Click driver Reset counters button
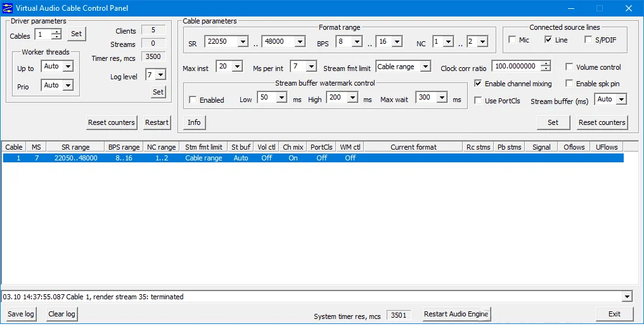Viewport: 644px width, 331px height. coord(112,122)
